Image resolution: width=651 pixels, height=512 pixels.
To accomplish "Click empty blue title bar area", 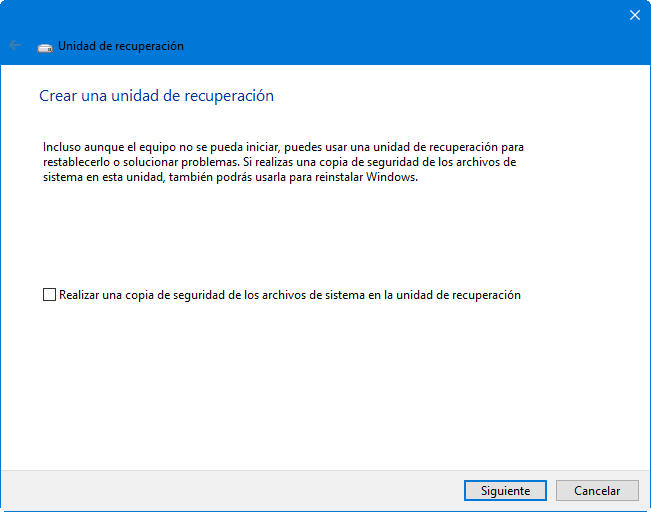I will click(400, 30).
